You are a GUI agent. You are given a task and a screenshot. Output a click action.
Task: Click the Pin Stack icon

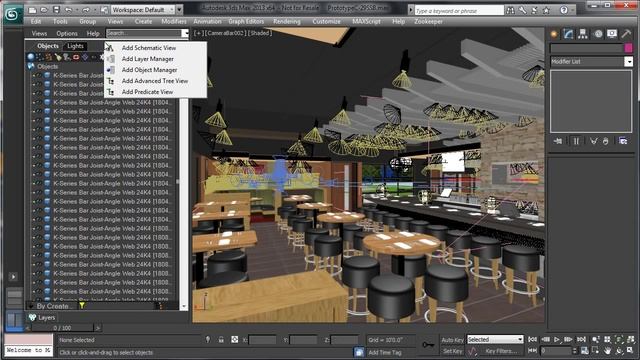(x=558, y=141)
